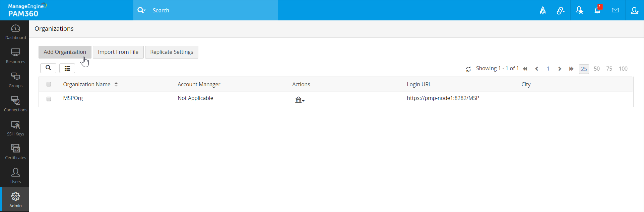Show 50 rows per page
Screen dimensions: 644x212
[597, 69]
